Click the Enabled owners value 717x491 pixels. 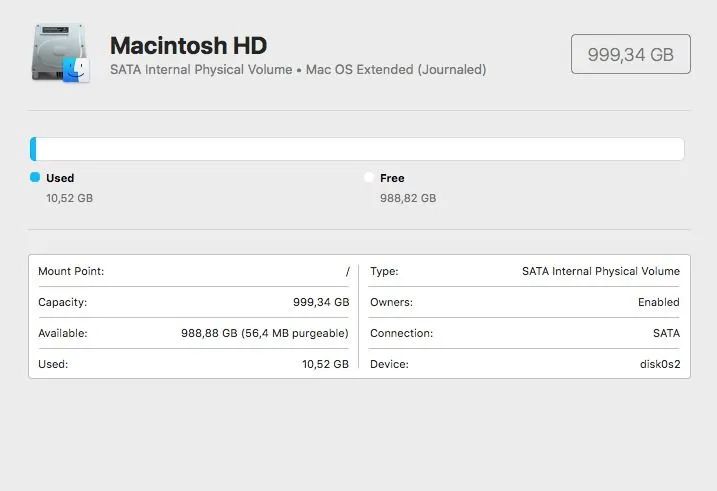(659, 302)
